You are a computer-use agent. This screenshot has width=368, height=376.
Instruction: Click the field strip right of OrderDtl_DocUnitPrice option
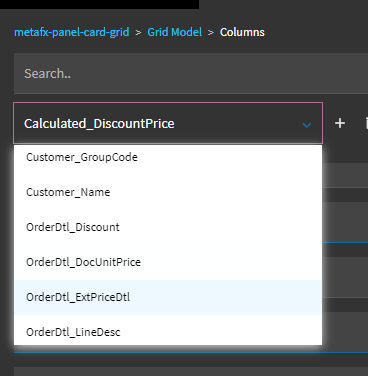(345, 278)
